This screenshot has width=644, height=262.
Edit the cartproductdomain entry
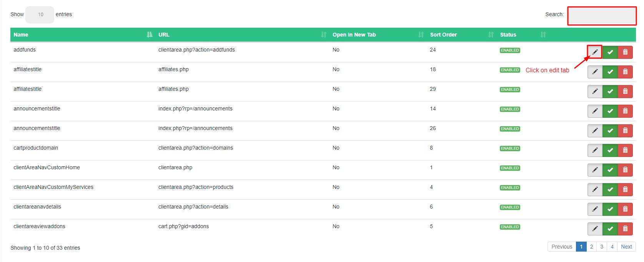pos(595,150)
